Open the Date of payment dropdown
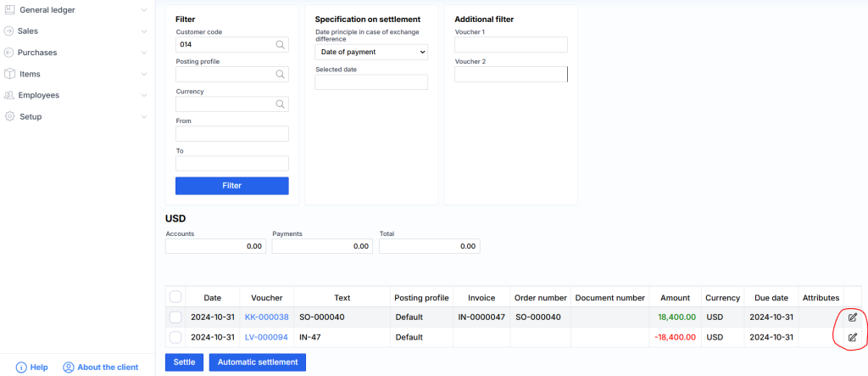This screenshot has width=868, height=376. (x=371, y=53)
